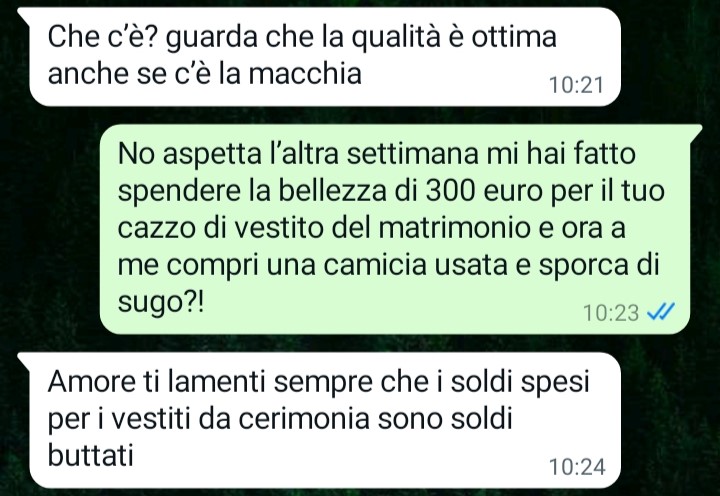Image resolution: width=720 pixels, height=496 pixels.
Task: Click the word 'macchia' in first message
Action: pyautogui.click(x=305, y=73)
